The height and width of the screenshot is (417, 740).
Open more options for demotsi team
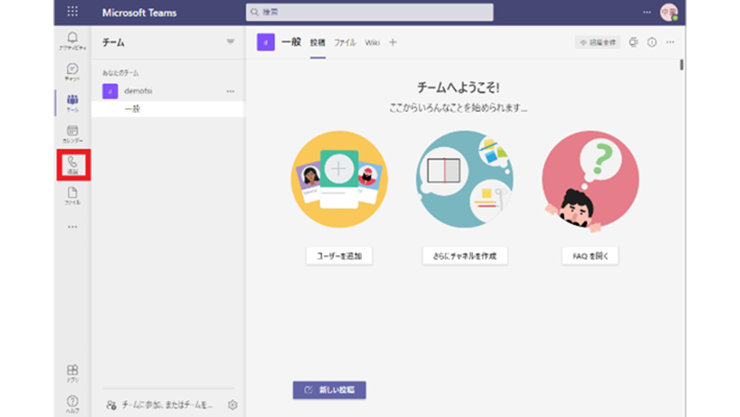[231, 91]
